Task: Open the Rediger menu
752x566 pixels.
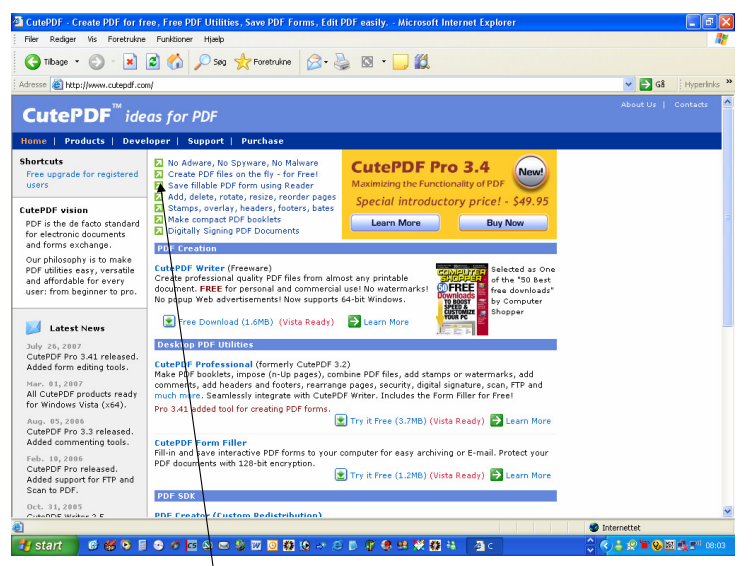Action: pos(63,39)
